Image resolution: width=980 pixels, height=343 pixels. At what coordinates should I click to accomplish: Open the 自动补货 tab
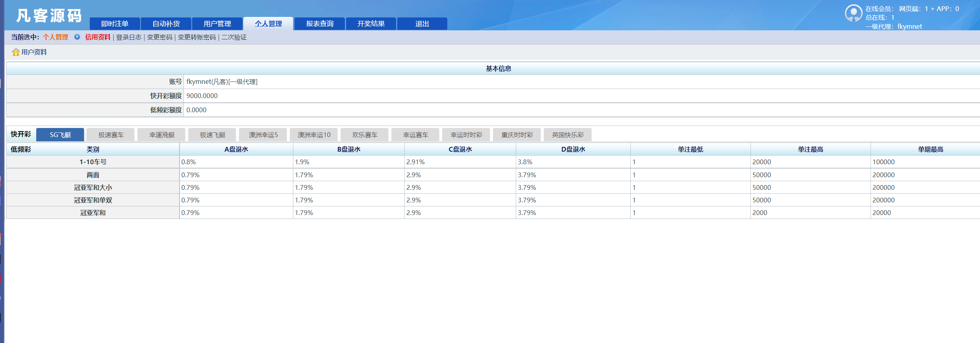coord(166,24)
